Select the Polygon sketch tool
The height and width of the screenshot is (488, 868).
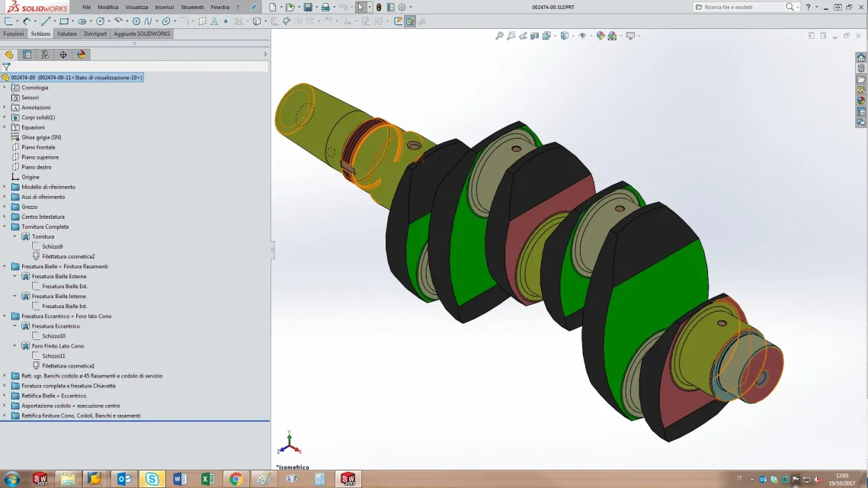coord(136,21)
